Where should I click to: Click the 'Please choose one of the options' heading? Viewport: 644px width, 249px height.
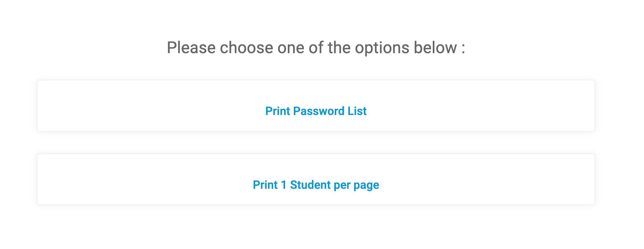click(x=316, y=48)
